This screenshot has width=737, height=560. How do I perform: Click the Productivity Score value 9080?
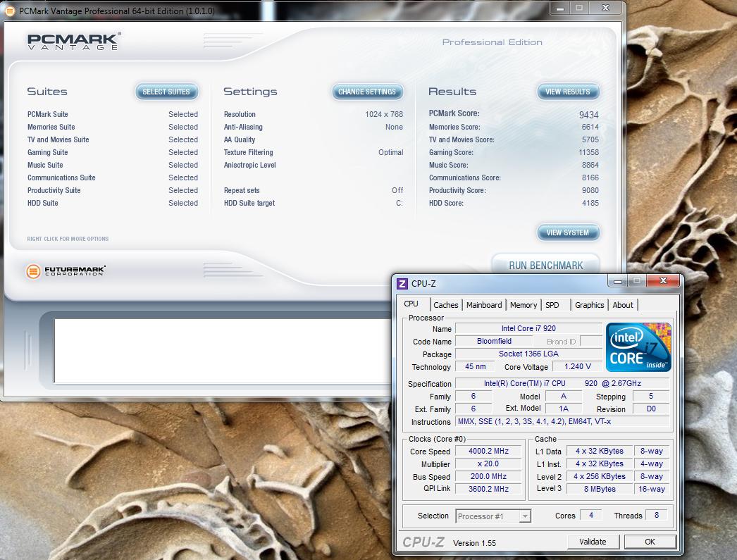pyautogui.click(x=590, y=190)
